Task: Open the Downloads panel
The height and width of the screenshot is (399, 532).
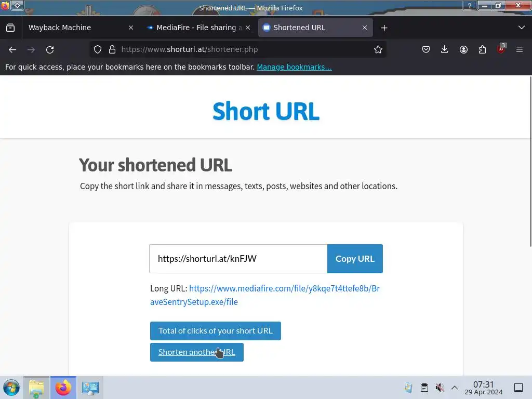Action: (445, 49)
